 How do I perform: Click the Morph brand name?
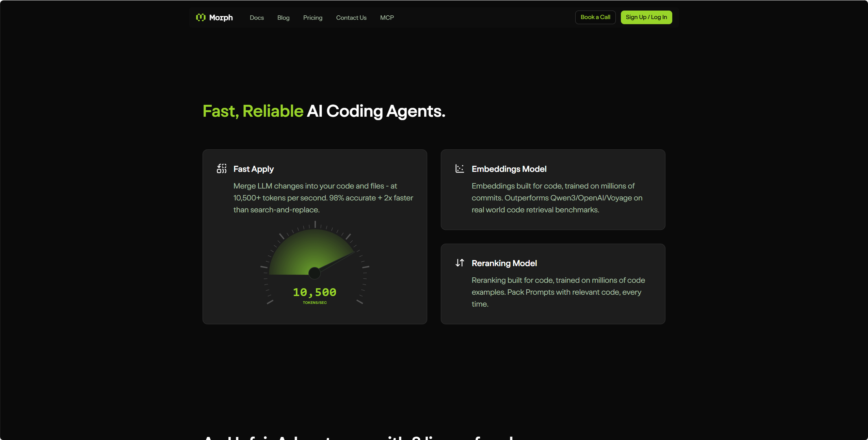(x=221, y=18)
